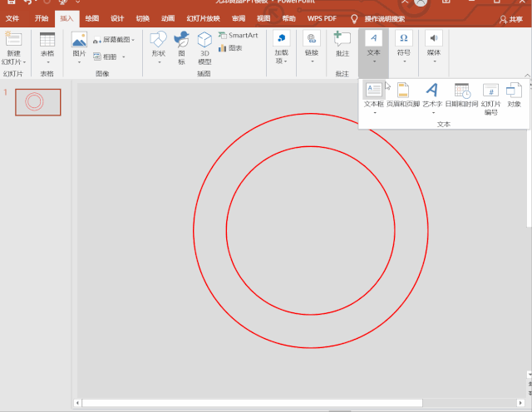Open the Animations (动画) tab
The width and height of the screenshot is (532, 412).
pyautogui.click(x=168, y=18)
